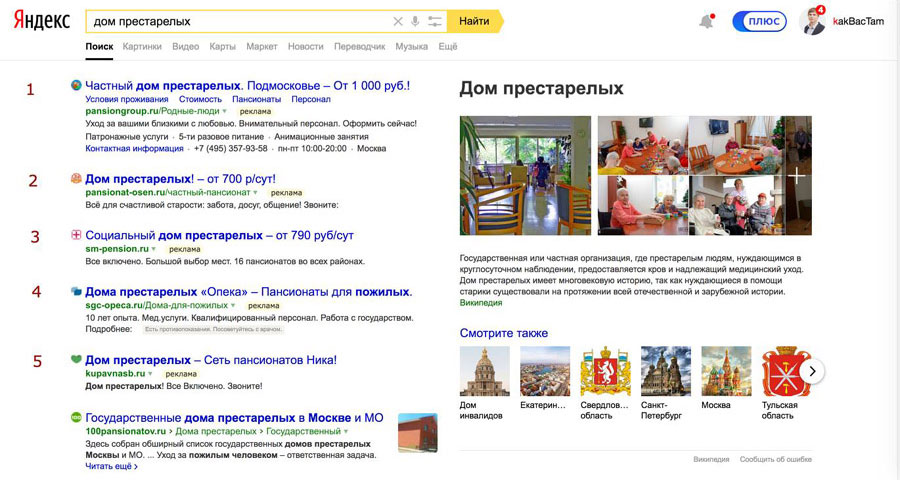Open the Ещё menu in search tabs
Screen dimensions: 900x480
(x=447, y=47)
